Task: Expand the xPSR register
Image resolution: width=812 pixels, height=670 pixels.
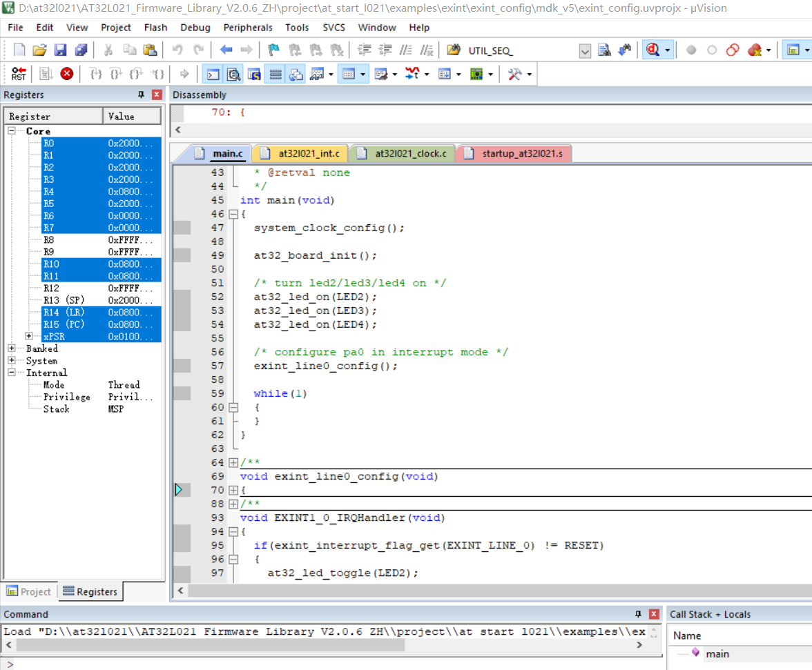Action: [29, 336]
